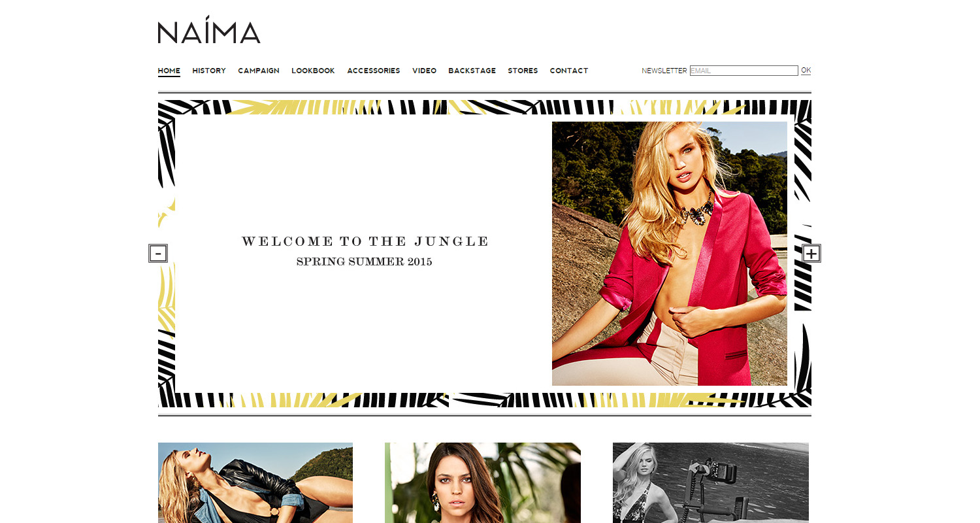Open the STORES page

(523, 71)
